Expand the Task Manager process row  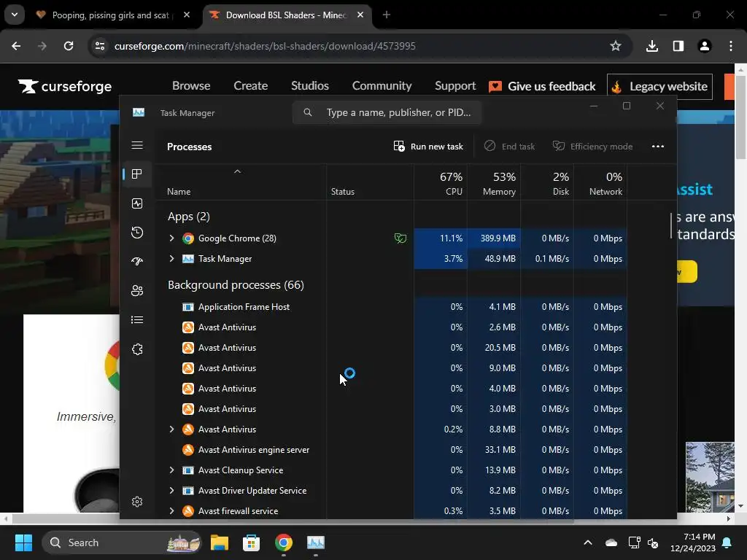pos(171,259)
